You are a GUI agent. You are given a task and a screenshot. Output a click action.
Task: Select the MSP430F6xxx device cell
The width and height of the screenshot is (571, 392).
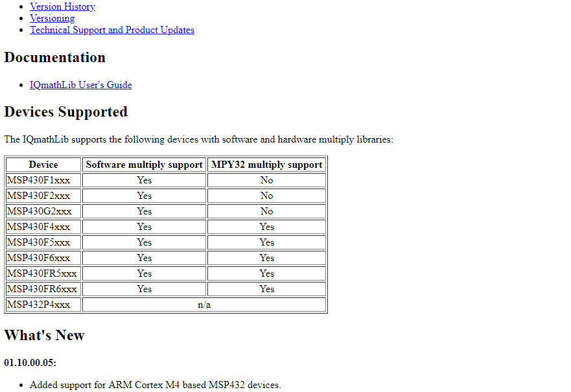[x=43, y=258]
